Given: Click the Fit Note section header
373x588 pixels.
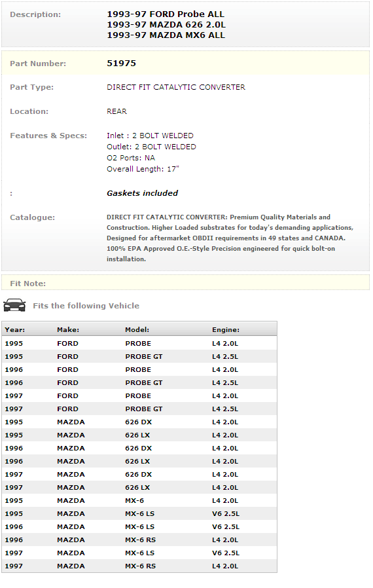Looking at the screenshot, I should click(27, 284).
